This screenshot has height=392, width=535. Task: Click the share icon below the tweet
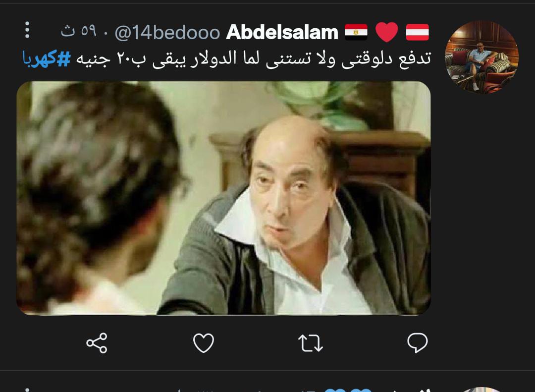point(97,343)
